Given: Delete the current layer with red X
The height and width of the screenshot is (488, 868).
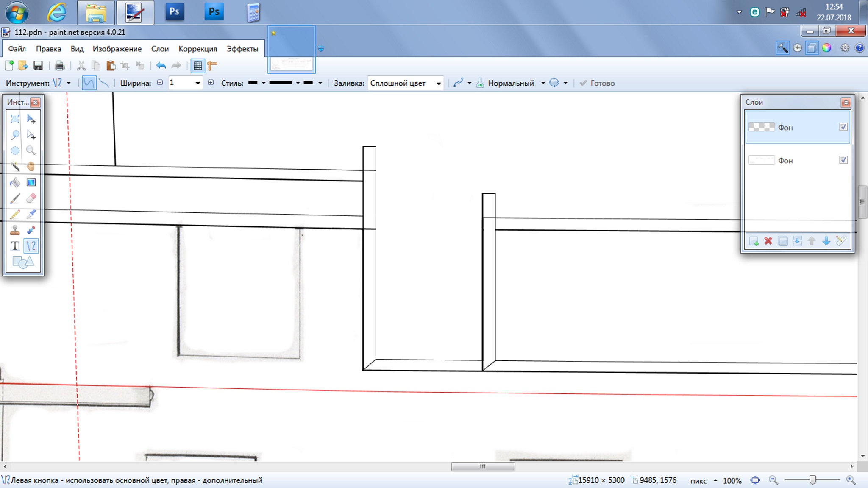Looking at the screenshot, I should point(768,241).
